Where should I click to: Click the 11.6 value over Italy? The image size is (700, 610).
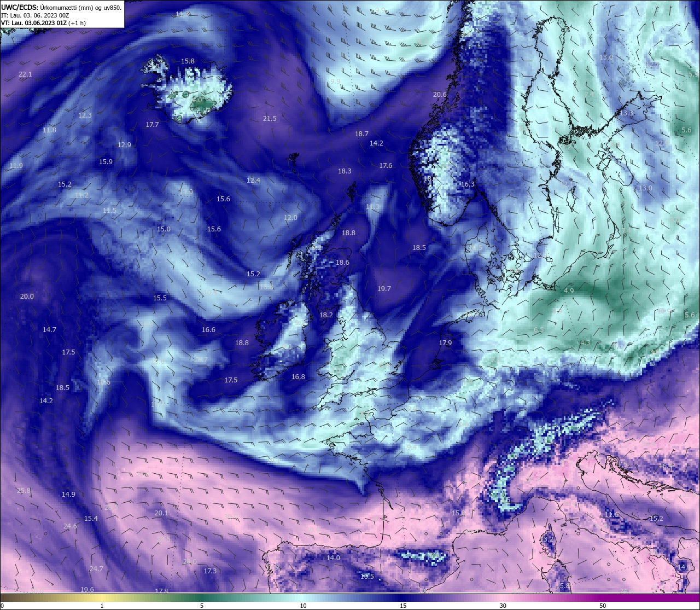click(x=611, y=514)
